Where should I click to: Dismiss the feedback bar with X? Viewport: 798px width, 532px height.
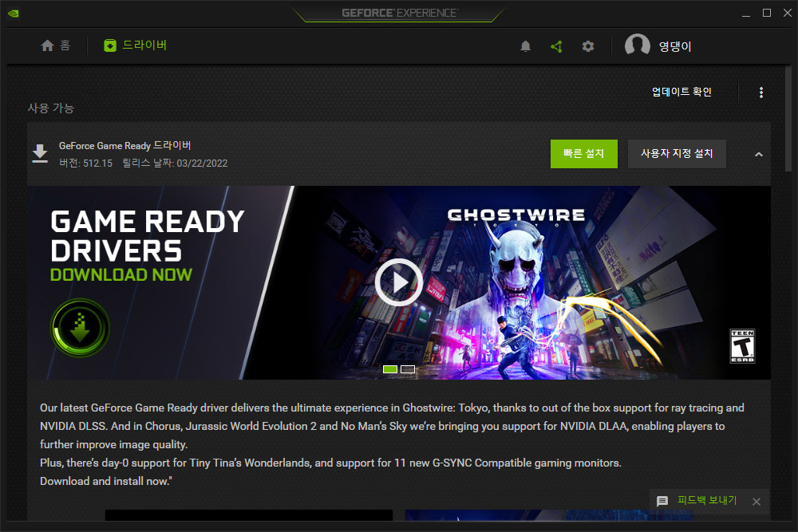(757, 502)
